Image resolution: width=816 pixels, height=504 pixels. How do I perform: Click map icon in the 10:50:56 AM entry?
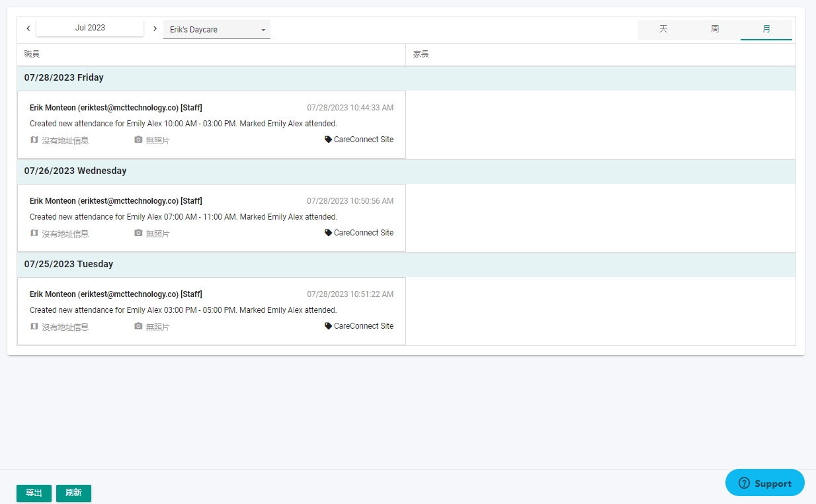coord(34,233)
